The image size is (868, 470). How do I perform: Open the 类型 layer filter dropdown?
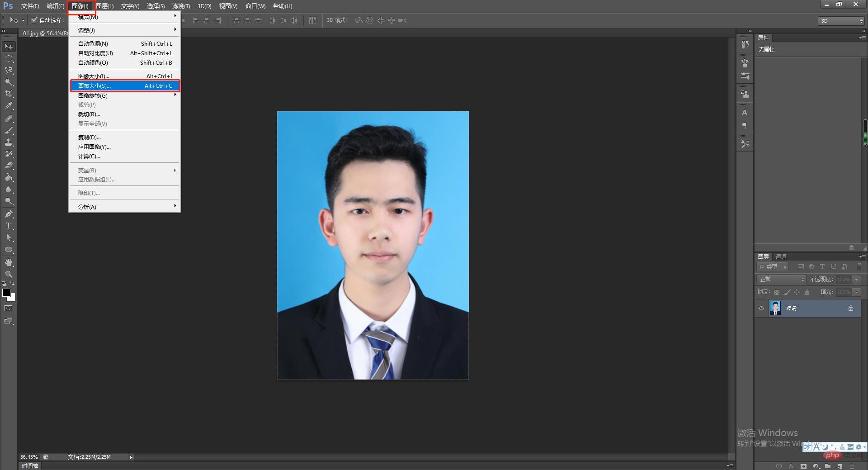point(773,267)
